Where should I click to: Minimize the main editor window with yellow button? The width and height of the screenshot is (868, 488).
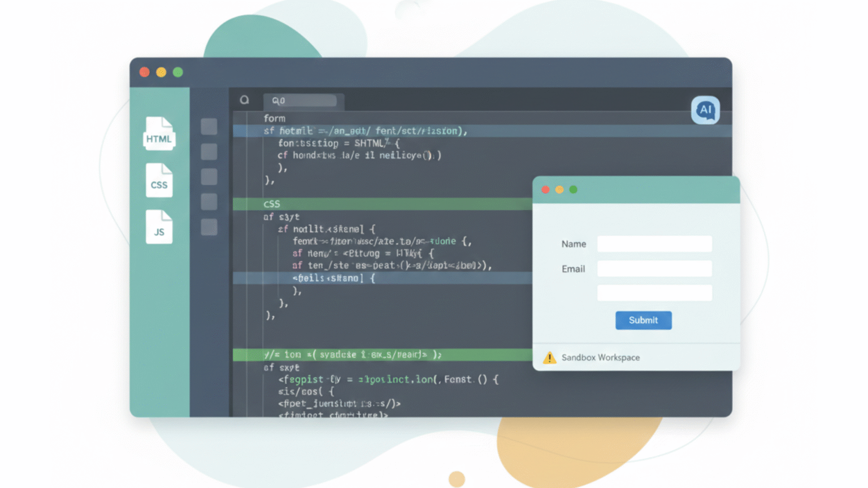161,72
